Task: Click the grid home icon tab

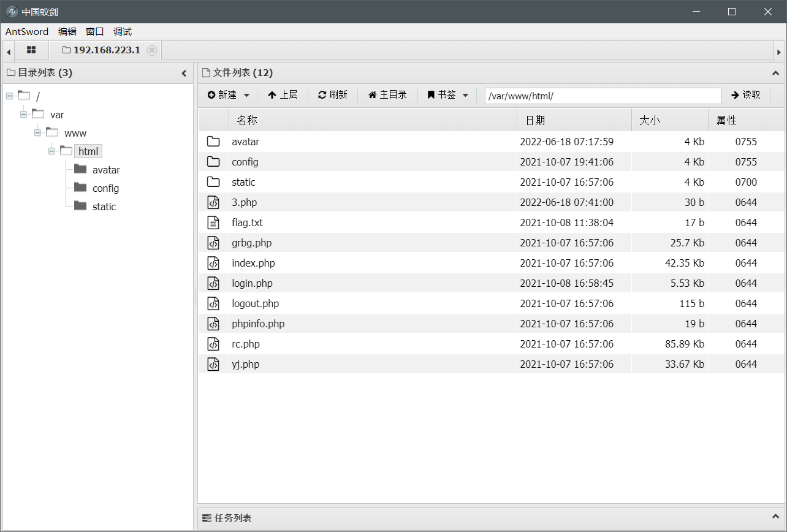Action: (31, 50)
